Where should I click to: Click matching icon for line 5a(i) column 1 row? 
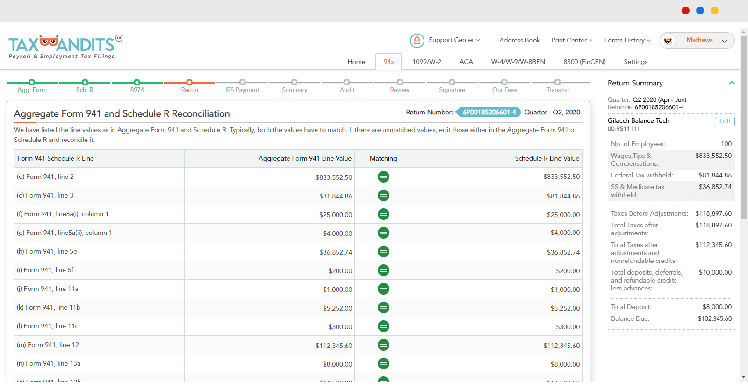pos(383,214)
